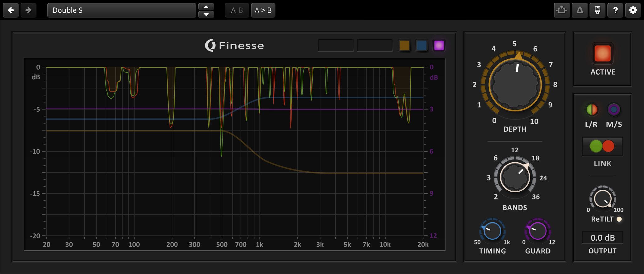The image size is (644, 274).
Task: Step to previous preset with up arrow
Action: tap(206, 7)
